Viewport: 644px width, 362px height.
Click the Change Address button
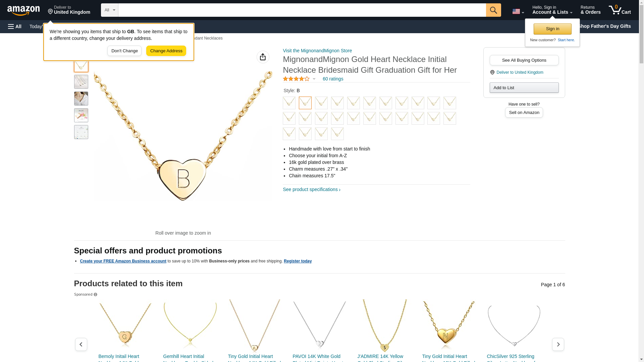tap(166, 51)
